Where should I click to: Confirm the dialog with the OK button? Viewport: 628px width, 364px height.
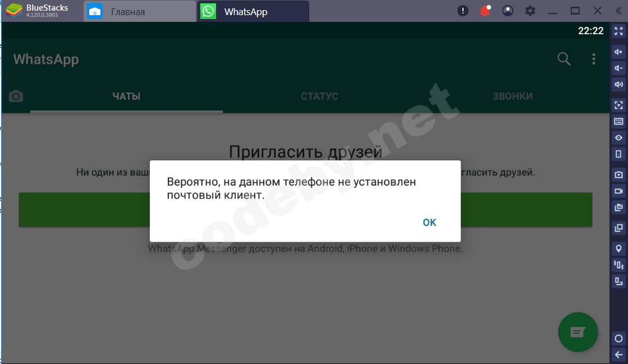click(x=429, y=222)
